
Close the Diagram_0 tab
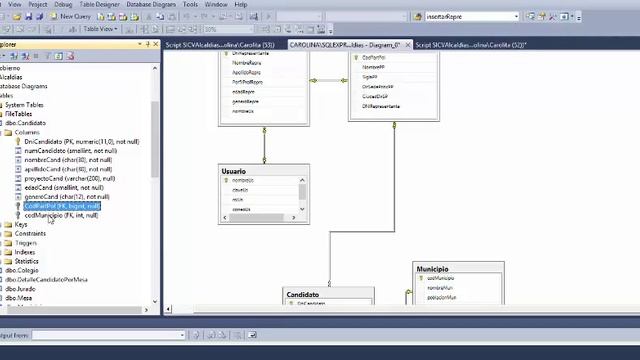pos(407,45)
